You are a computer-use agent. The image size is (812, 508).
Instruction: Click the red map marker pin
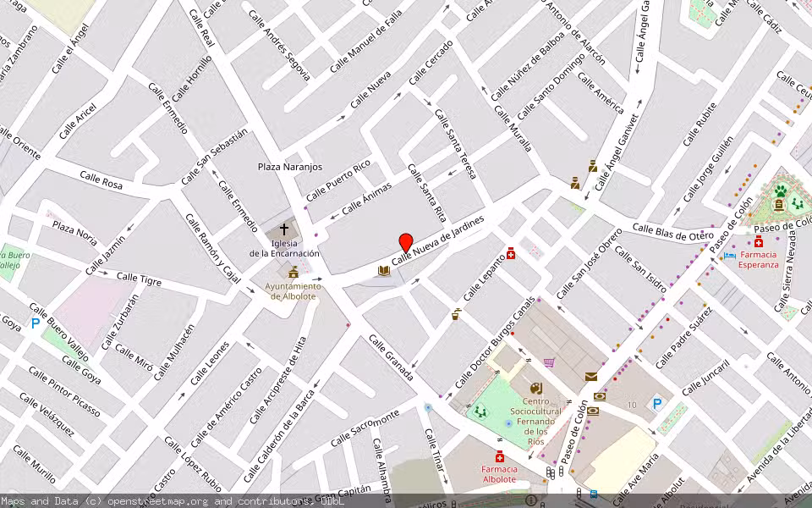406,243
